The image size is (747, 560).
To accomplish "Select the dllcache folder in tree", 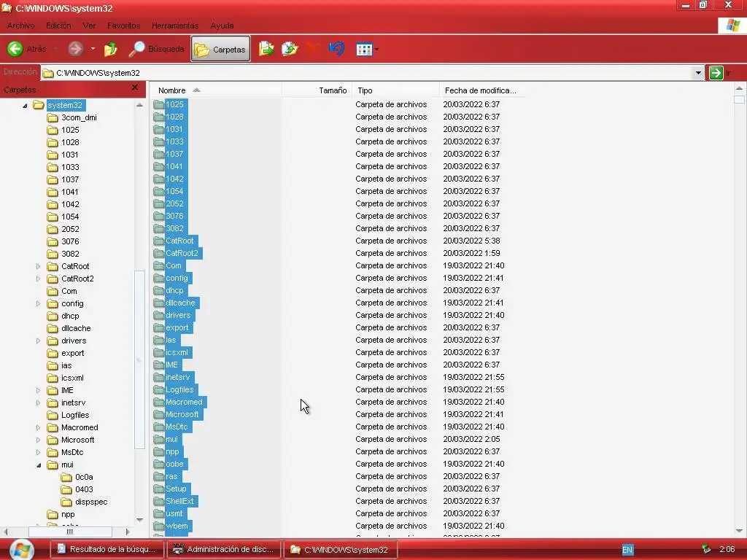I will click(x=76, y=328).
